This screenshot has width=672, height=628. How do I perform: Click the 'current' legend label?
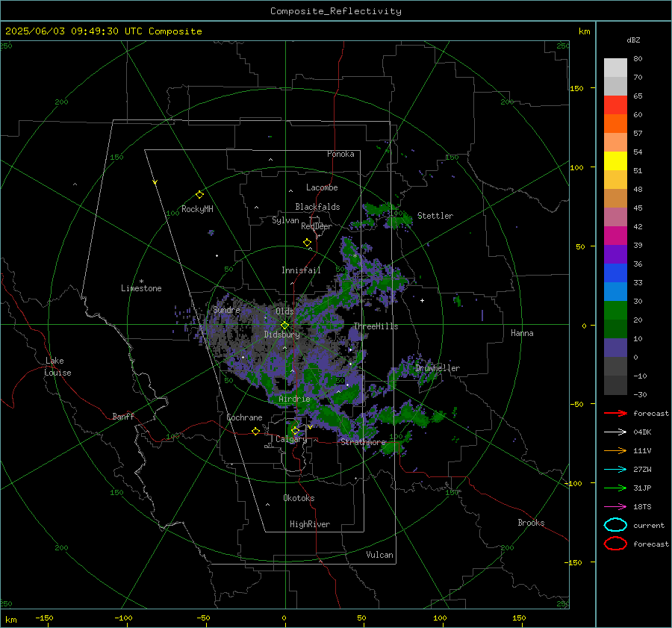pos(649,525)
